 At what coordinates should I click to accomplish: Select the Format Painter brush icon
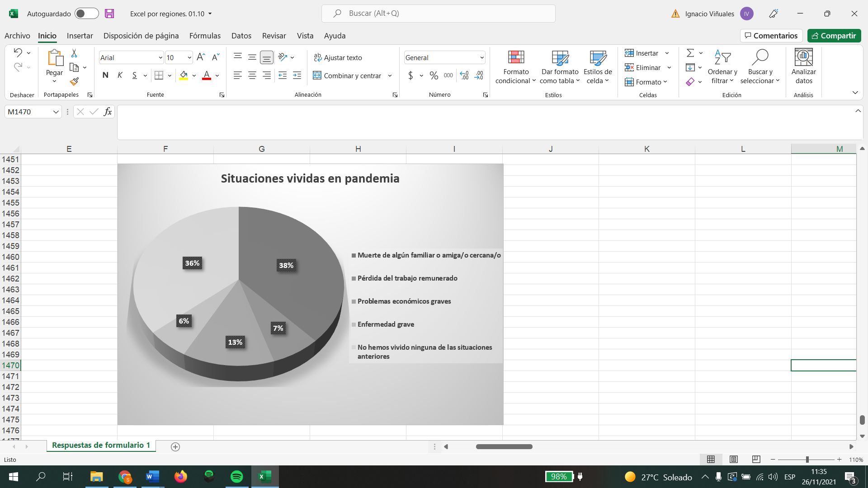point(74,82)
